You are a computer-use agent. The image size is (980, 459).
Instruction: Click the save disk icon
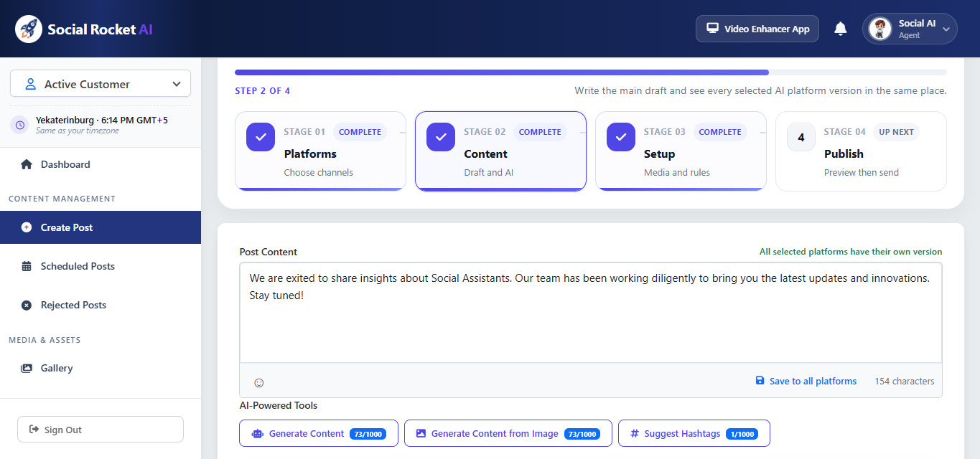[x=760, y=381]
